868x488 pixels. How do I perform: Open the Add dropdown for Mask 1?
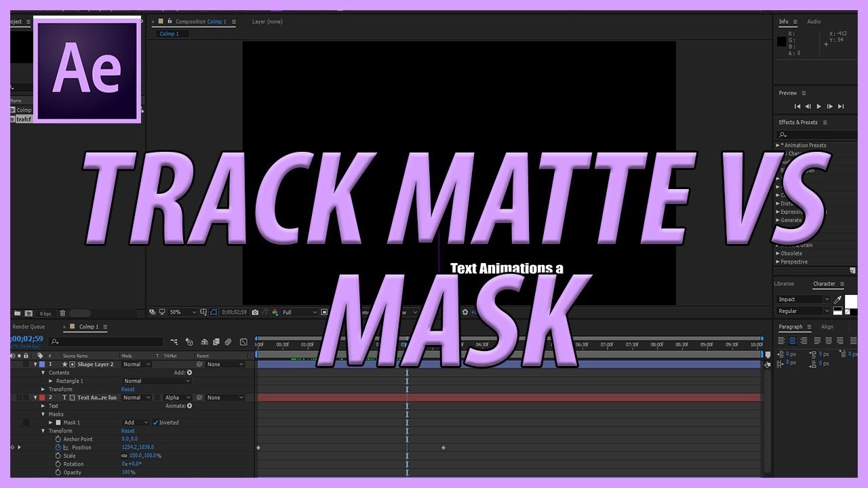(136, 422)
